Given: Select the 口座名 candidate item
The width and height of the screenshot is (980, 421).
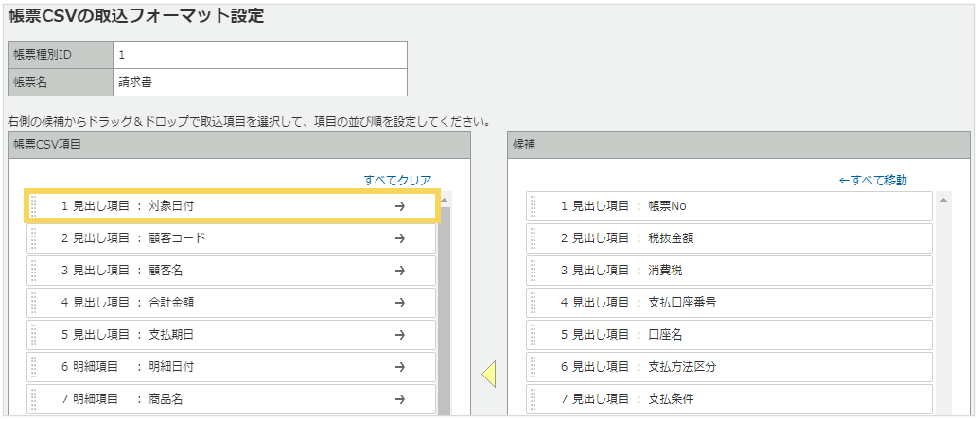Looking at the screenshot, I should (728, 335).
